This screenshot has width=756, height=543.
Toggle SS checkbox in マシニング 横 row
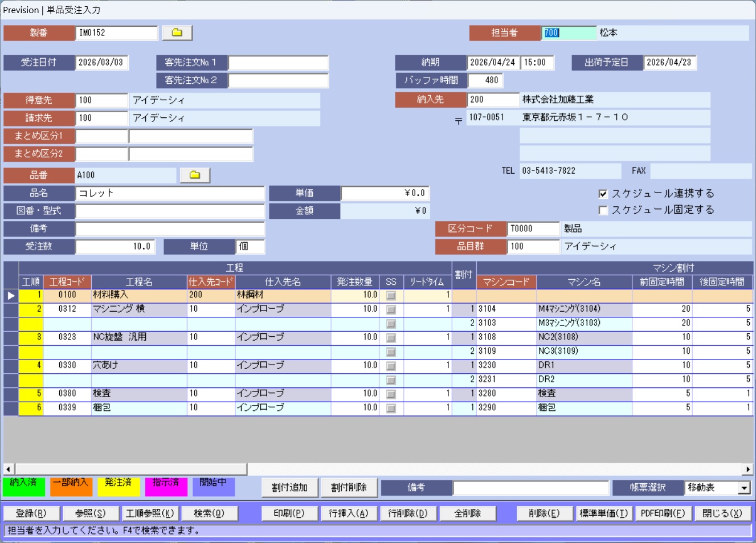pos(391,309)
